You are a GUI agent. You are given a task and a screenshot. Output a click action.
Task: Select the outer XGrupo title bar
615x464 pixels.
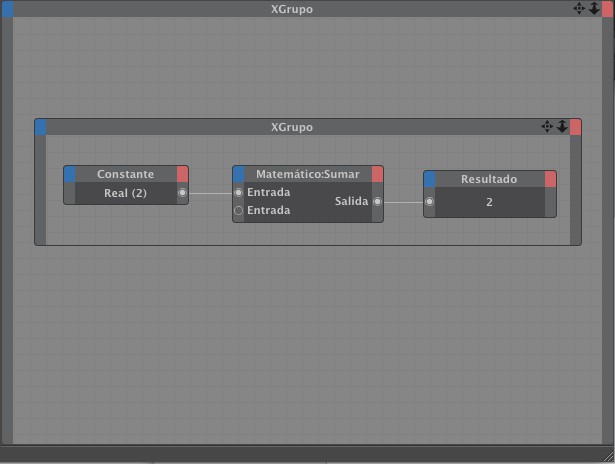click(308, 9)
